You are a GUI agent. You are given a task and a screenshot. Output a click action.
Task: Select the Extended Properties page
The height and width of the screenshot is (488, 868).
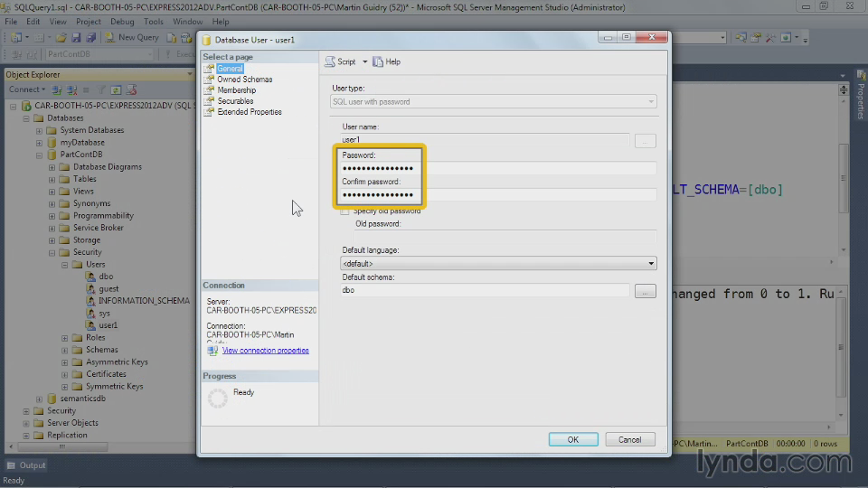[x=250, y=112]
